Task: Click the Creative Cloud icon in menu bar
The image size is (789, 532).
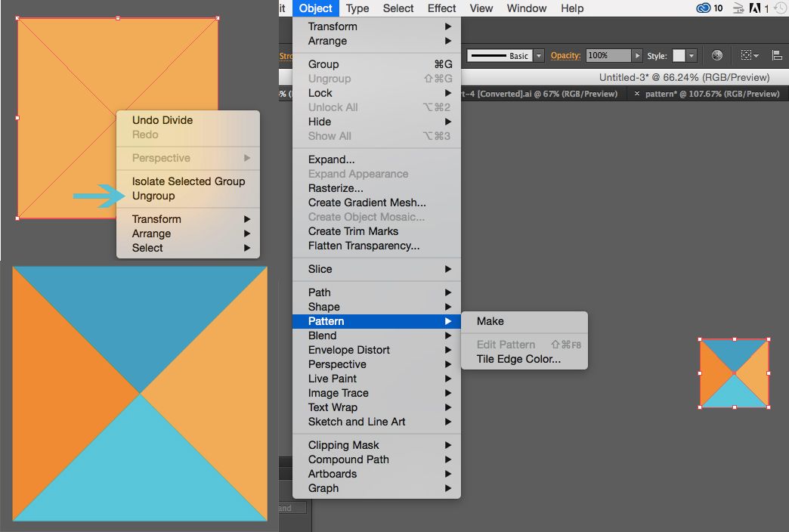Action: 704,8
